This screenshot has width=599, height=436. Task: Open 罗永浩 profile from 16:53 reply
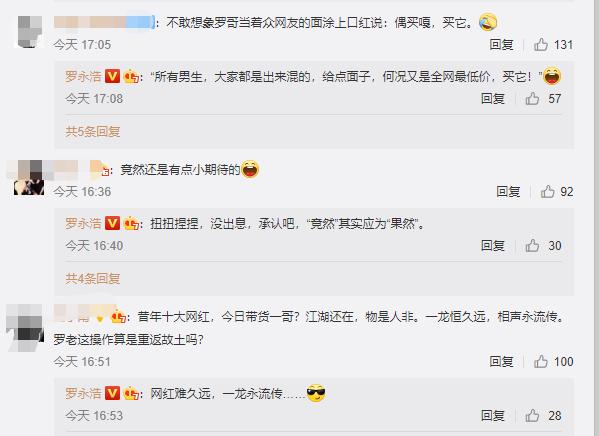[x=83, y=393]
